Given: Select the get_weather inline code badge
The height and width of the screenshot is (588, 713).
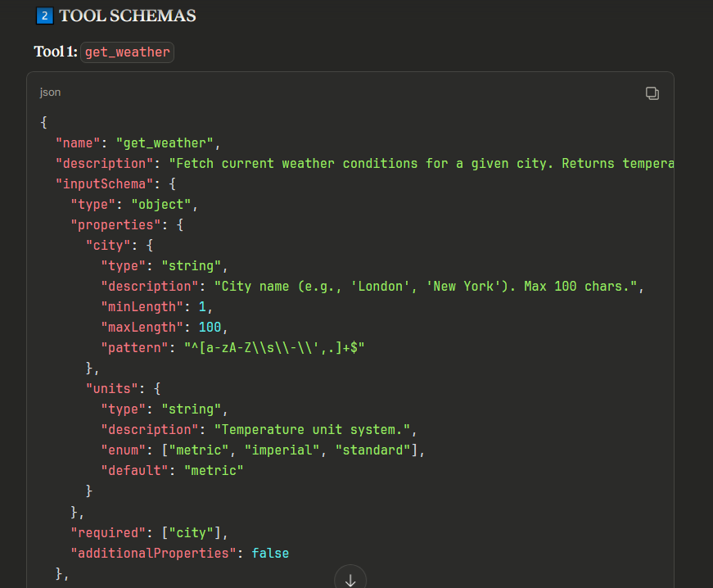Looking at the screenshot, I should tap(127, 52).
